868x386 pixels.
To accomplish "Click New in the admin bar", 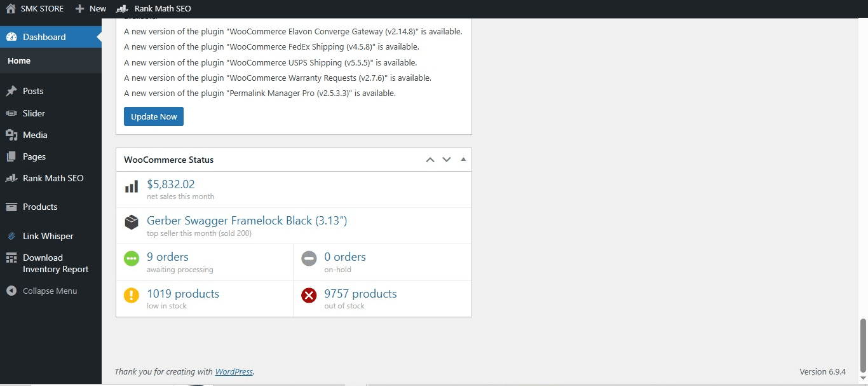I will (x=98, y=9).
